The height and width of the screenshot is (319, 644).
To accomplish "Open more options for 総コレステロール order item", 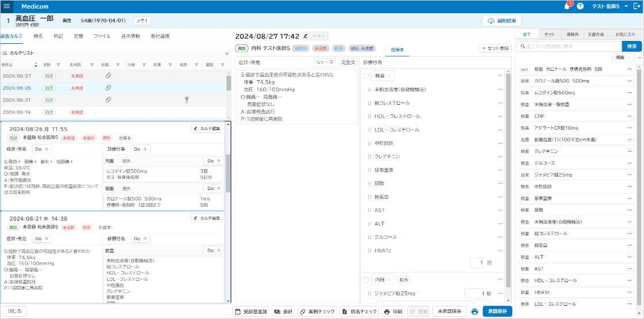I will [x=500, y=102].
